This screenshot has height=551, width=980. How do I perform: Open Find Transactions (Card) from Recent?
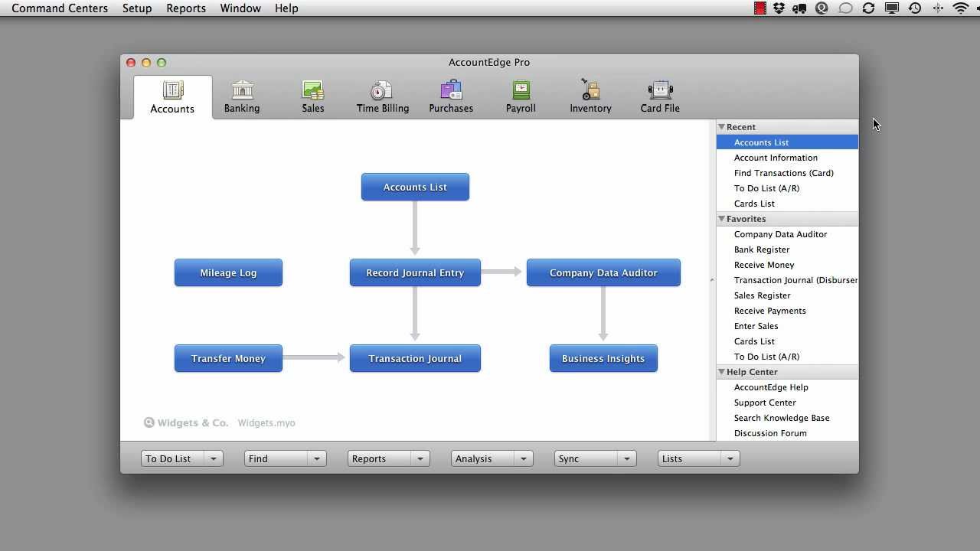pyautogui.click(x=787, y=173)
